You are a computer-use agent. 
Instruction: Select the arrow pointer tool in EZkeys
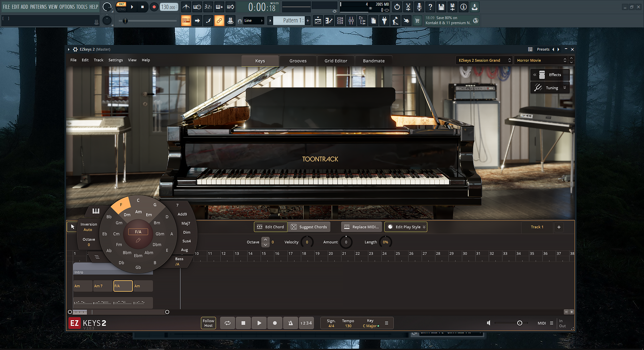click(x=72, y=227)
